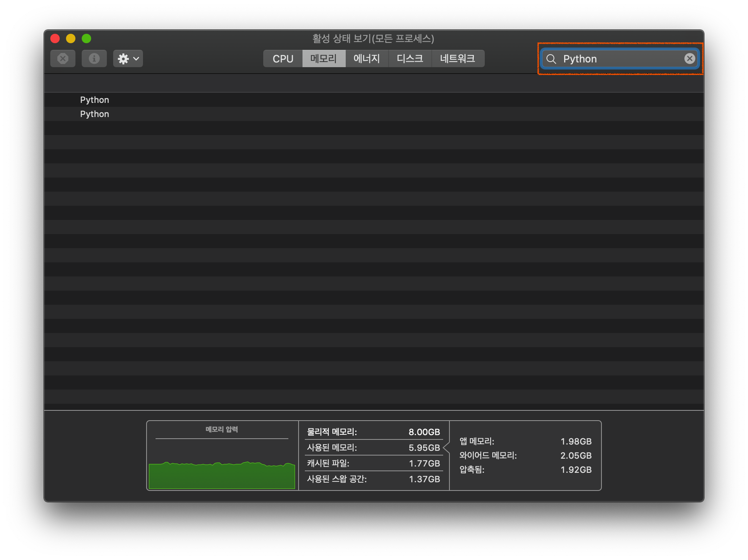Select the second Python process row
The image size is (748, 560).
coord(374,114)
